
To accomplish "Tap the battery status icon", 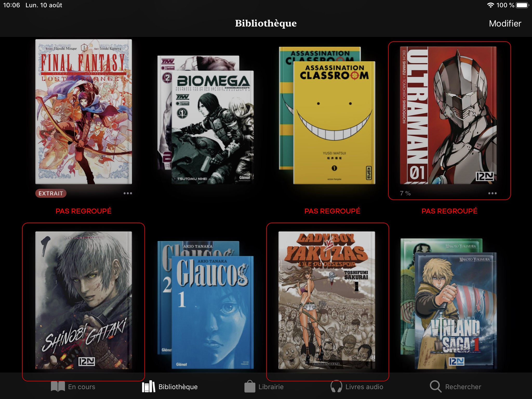I will (522, 5).
